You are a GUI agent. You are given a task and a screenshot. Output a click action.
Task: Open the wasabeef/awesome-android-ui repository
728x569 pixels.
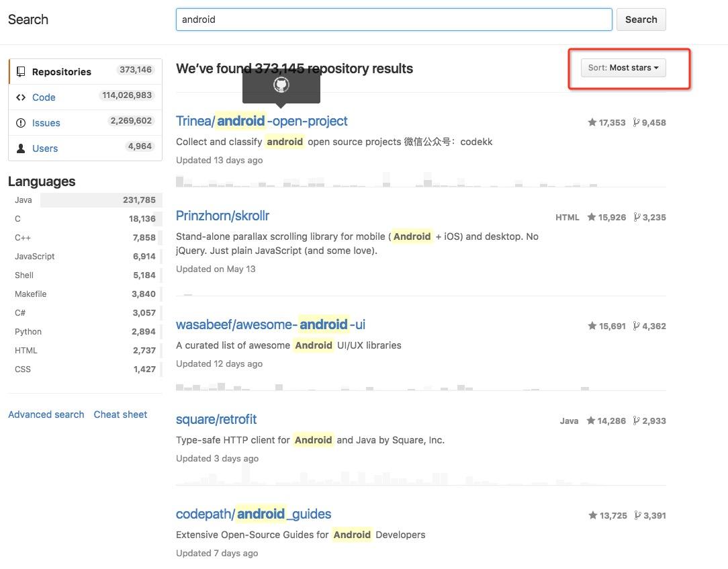click(270, 324)
